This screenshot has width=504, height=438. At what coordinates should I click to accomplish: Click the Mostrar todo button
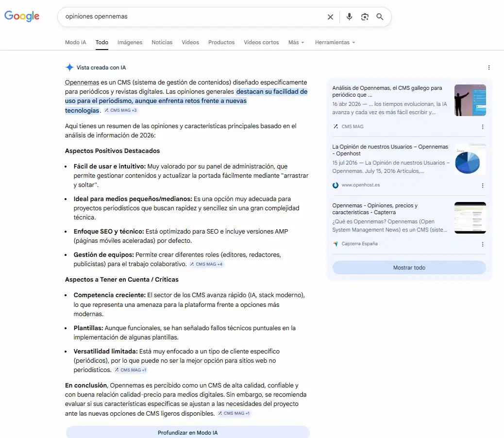(x=409, y=268)
